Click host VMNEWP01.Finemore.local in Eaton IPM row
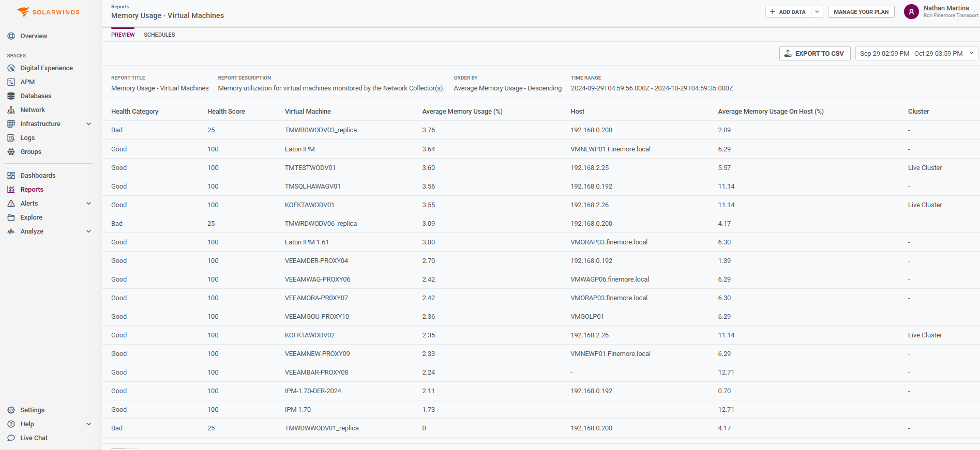The width and height of the screenshot is (980, 450). (x=610, y=149)
